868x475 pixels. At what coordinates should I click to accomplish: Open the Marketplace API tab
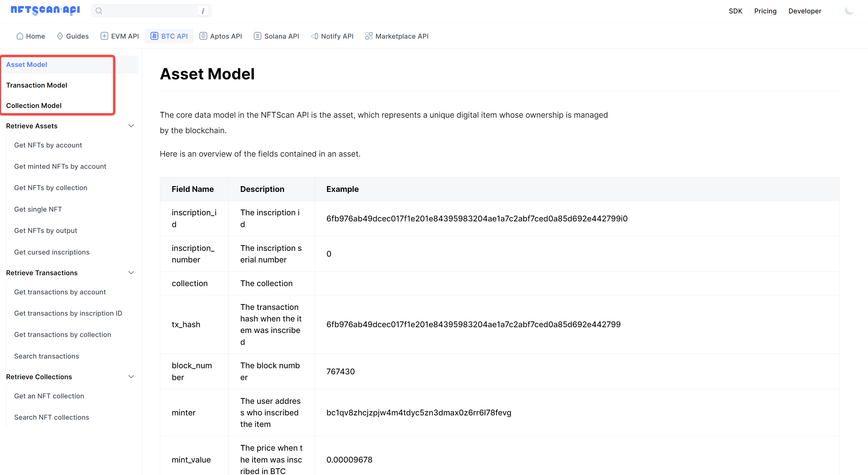tap(397, 36)
